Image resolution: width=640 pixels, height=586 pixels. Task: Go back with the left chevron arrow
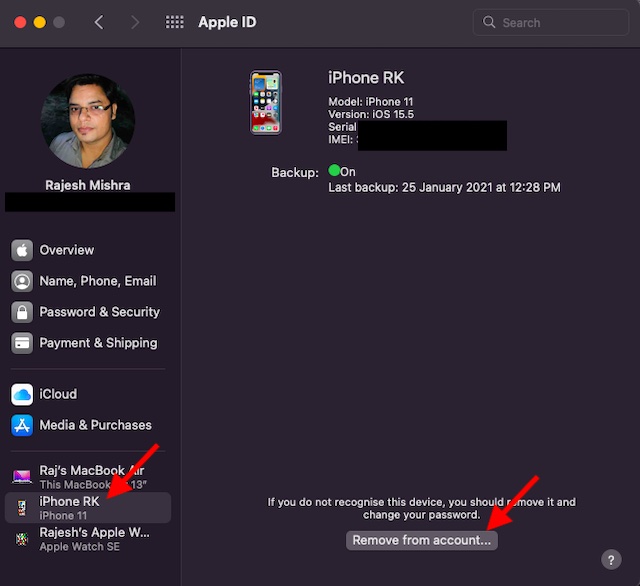click(99, 22)
